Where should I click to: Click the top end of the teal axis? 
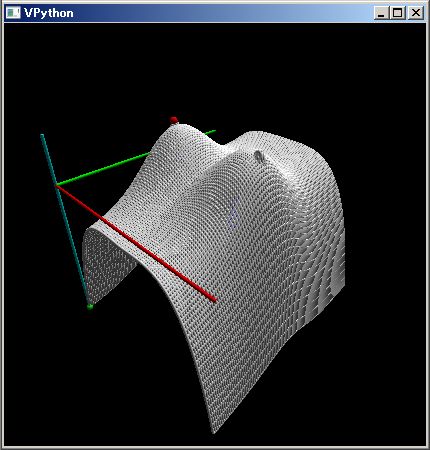(42, 135)
